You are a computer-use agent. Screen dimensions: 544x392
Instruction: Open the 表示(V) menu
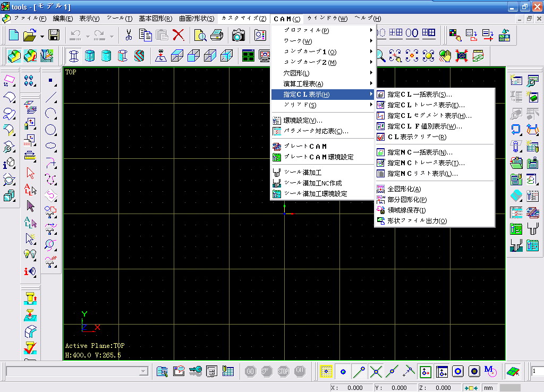pos(89,19)
